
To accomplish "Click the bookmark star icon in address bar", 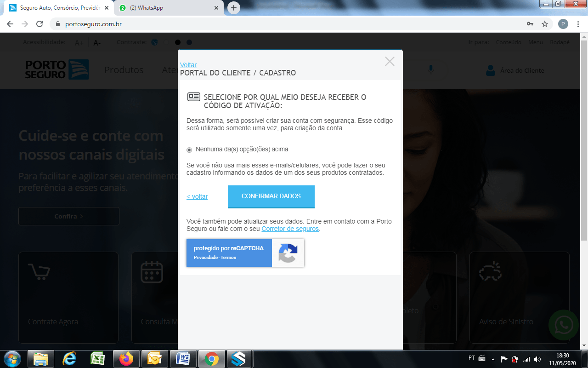I will 545,24.
